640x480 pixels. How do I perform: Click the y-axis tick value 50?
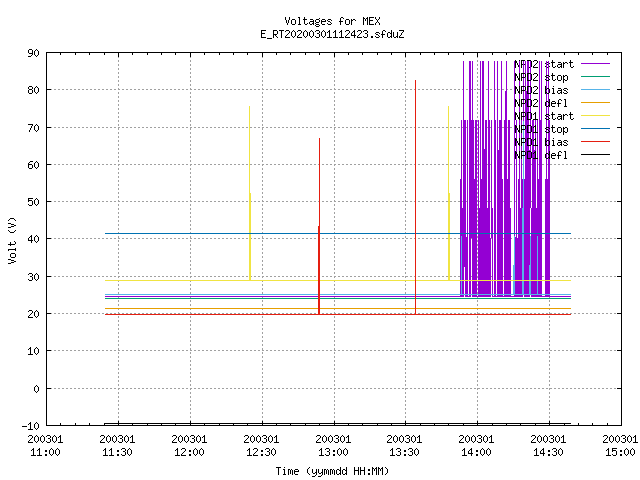(33, 202)
